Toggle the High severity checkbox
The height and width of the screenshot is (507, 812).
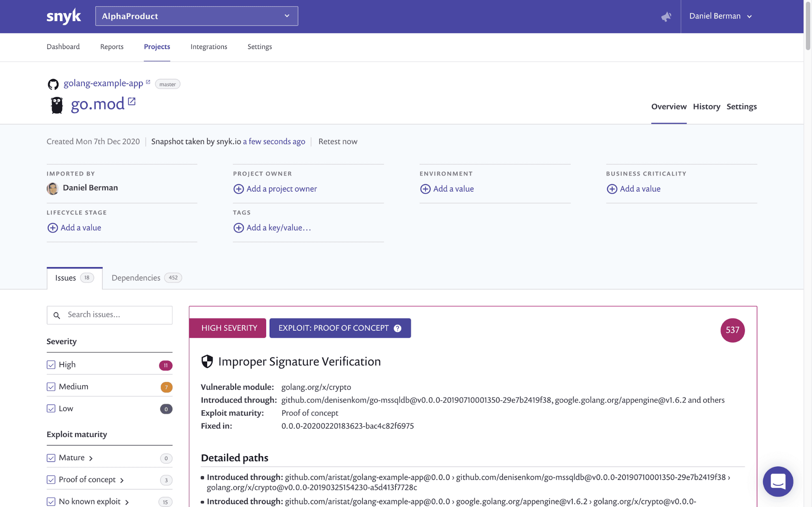pos(51,365)
